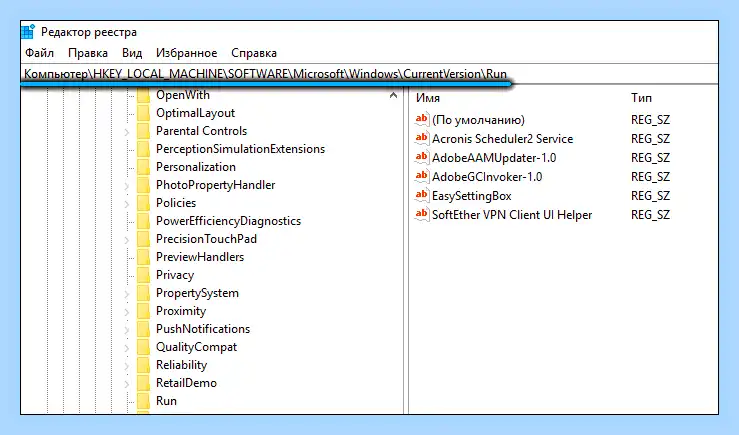The height and width of the screenshot is (435, 739).
Task: Click the Registry Editor title bar icon
Action: 28,32
